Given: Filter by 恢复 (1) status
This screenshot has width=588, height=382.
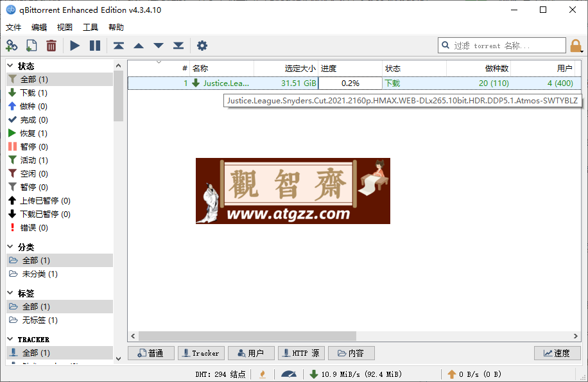Looking at the screenshot, I should tap(60, 133).
